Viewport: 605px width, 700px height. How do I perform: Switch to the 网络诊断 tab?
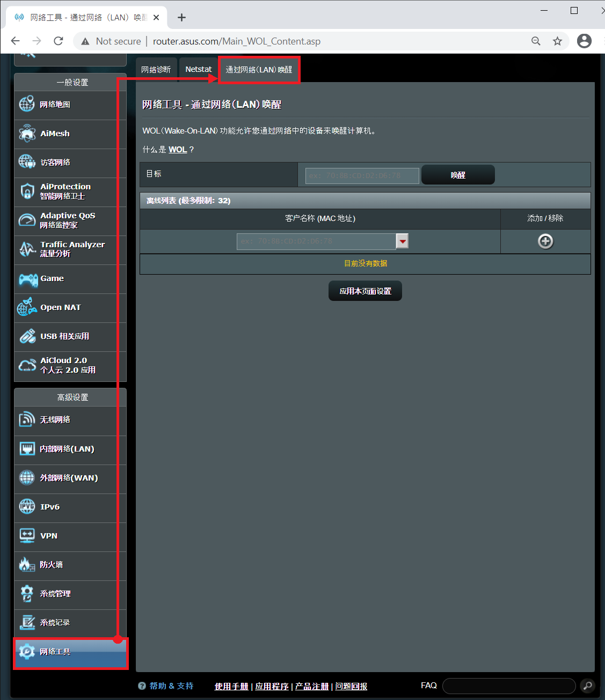(156, 70)
